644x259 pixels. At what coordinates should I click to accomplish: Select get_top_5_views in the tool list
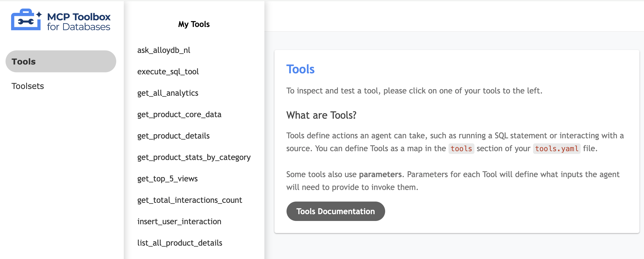coord(167,179)
